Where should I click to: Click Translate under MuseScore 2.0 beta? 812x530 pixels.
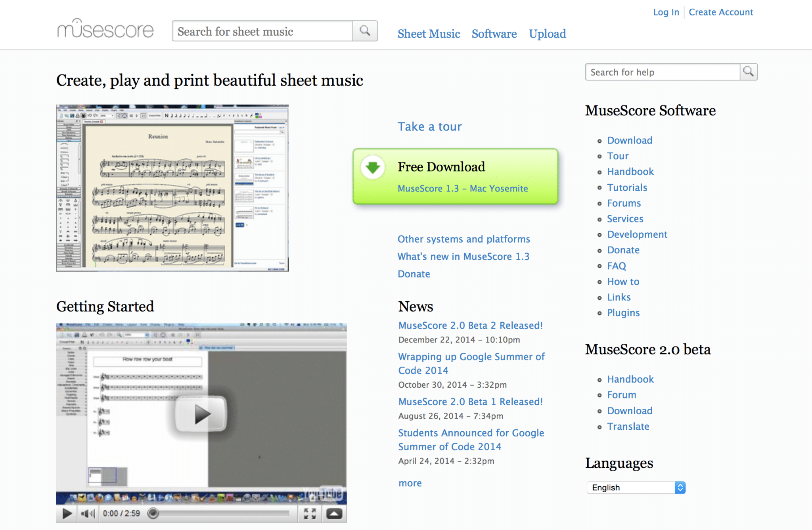628,427
